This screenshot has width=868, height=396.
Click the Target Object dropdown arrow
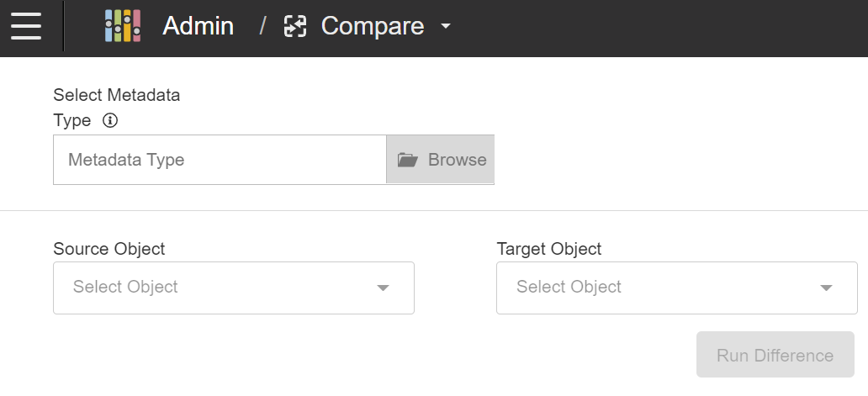(x=826, y=288)
